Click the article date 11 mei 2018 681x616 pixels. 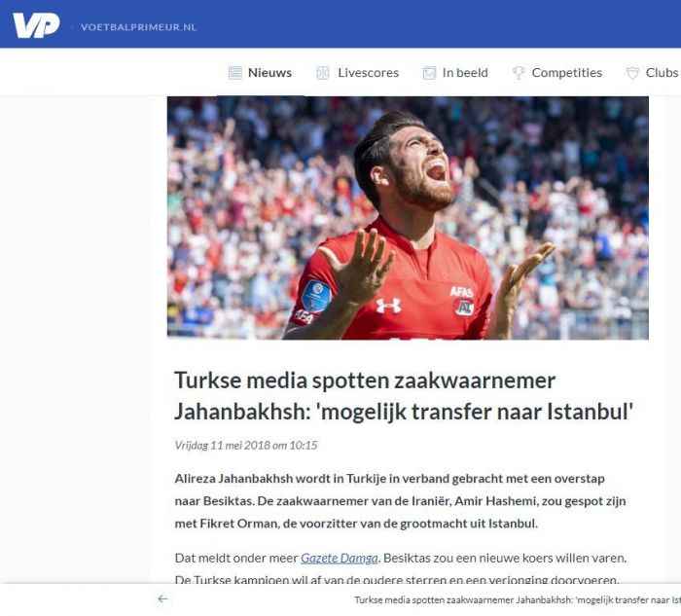point(246,446)
